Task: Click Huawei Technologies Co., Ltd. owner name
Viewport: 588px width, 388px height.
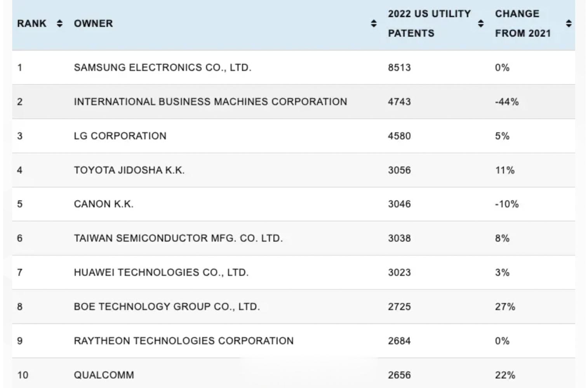Action: [161, 272]
